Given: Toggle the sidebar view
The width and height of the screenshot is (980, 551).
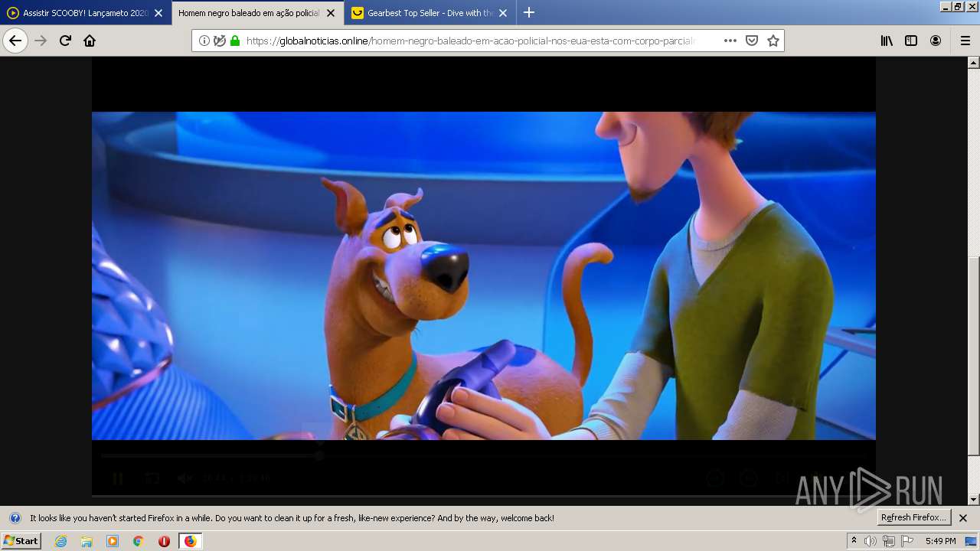Looking at the screenshot, I should (911, 41).
